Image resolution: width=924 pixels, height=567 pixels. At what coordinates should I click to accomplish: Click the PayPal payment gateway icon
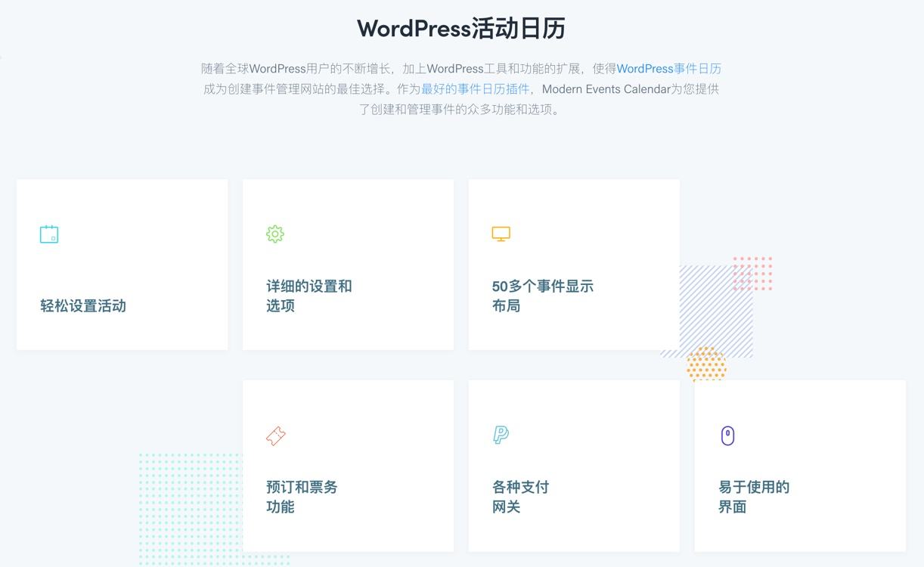501,435
